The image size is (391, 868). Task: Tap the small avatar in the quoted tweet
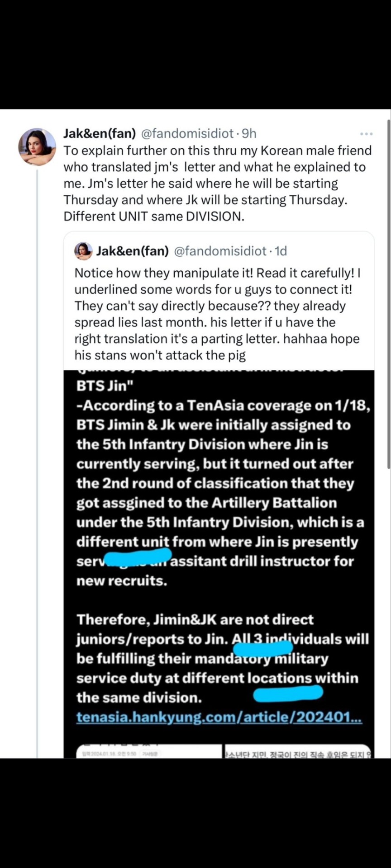(83, 251)
